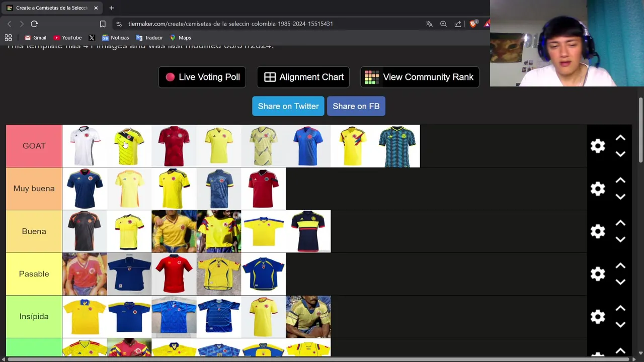This screenshot has height=362, width=644.
Task: Select red jersey in GOAT row
Action: tap(174, 146)
